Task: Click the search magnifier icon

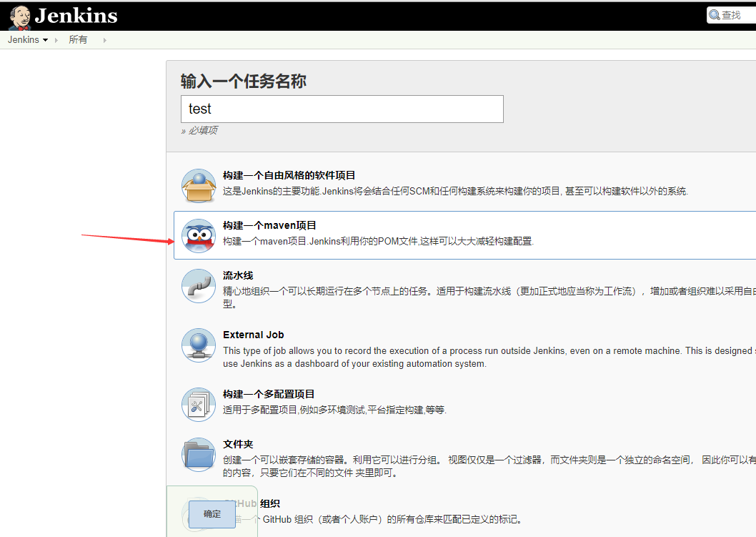Action: [x=715, y=15]
